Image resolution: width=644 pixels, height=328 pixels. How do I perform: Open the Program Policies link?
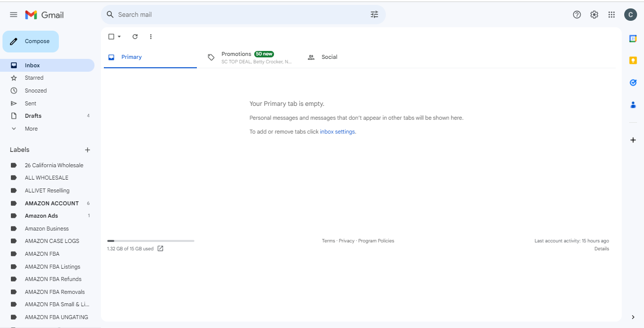tap(376, 241)
